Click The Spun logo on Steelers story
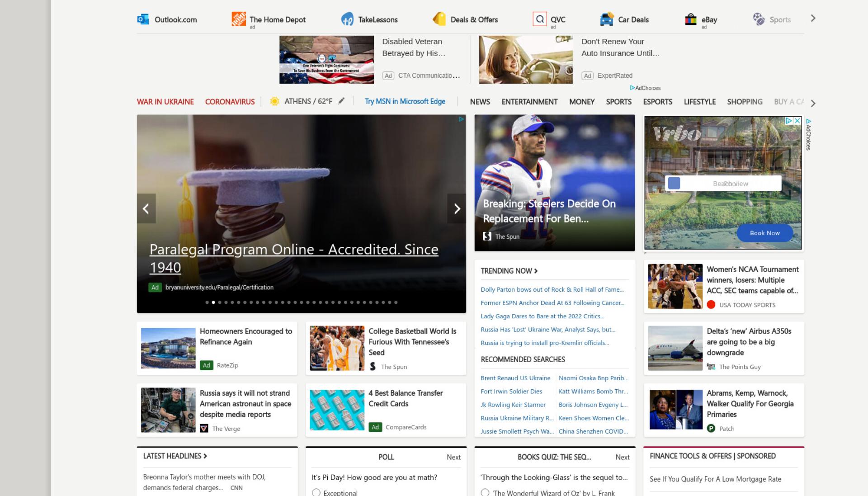The width and height of the screenshot is (868, 496). pyautogui.click(x=487, y=236)
